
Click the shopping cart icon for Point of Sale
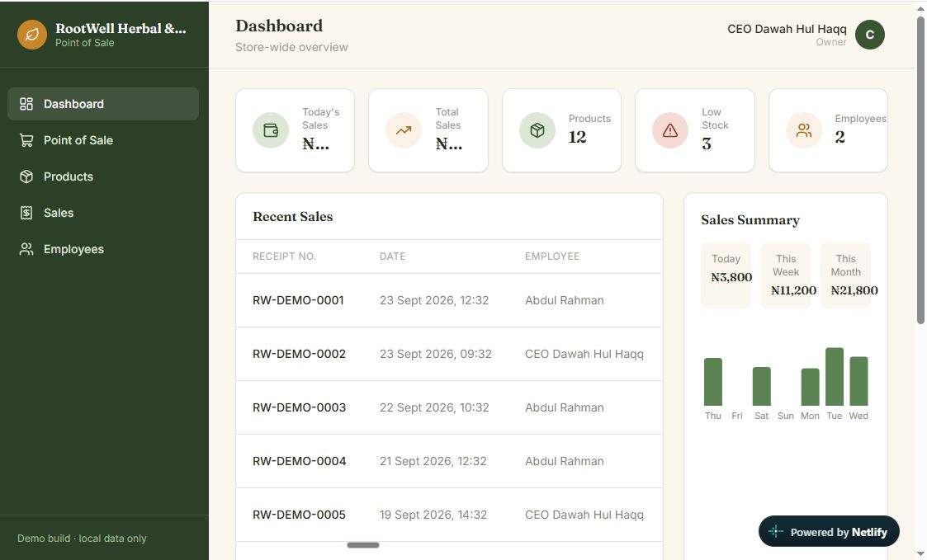[x=26, y=140]
